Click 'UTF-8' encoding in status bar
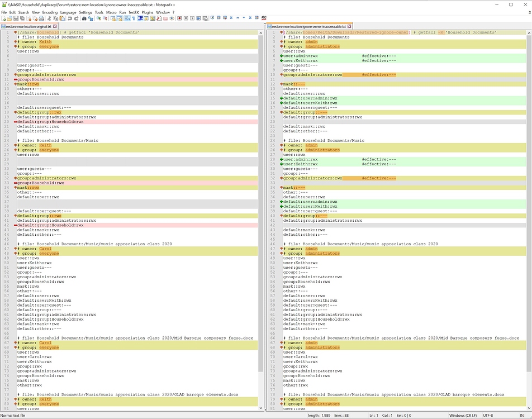Screen dimensions: 532x419 tap(488, 415)
